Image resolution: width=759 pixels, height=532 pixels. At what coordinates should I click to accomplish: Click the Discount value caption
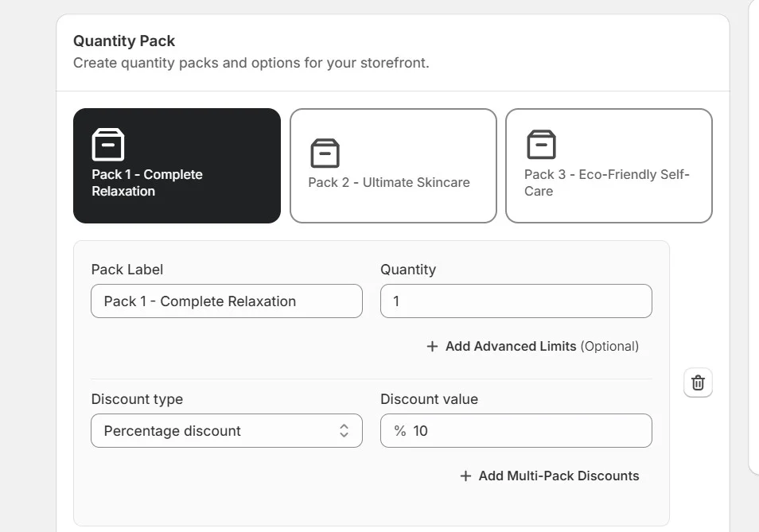pyautogui.click(x=429, y=399)
